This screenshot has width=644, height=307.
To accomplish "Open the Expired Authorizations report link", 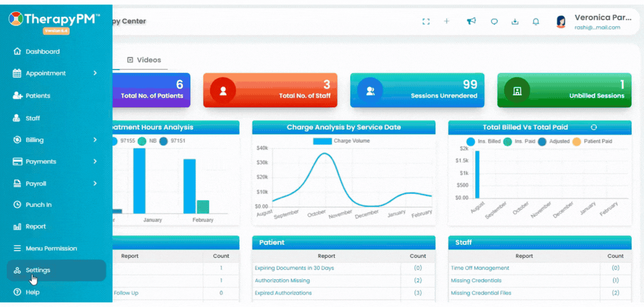I will click(283, 293).
